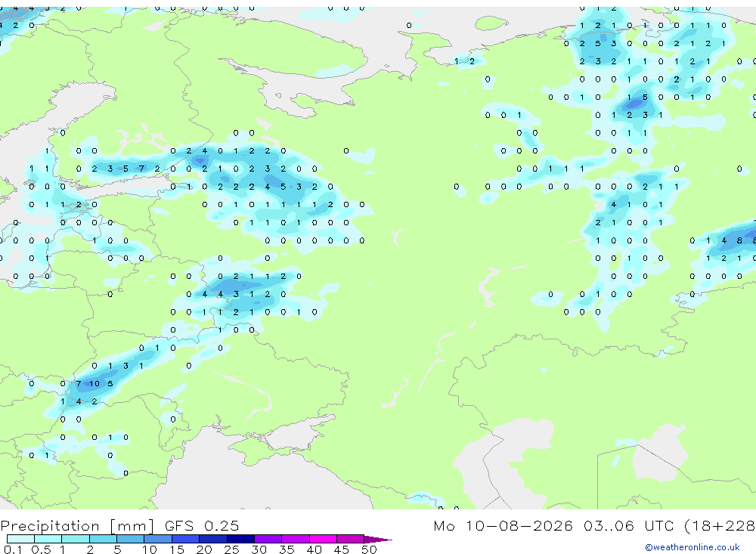756x554 pixels.
Task: Pick the 10–15 mm legend color block
Action: (x=158, y=539)
